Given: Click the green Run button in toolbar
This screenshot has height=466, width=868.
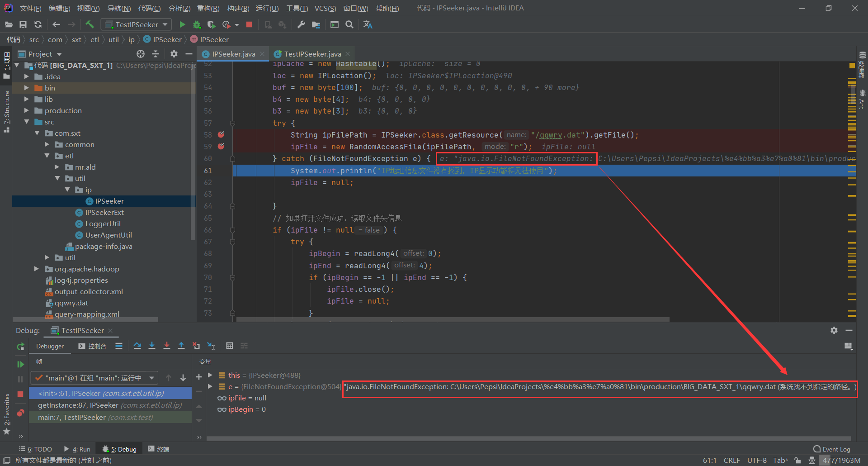Looking at the screenshot, I should click(182, 24).
